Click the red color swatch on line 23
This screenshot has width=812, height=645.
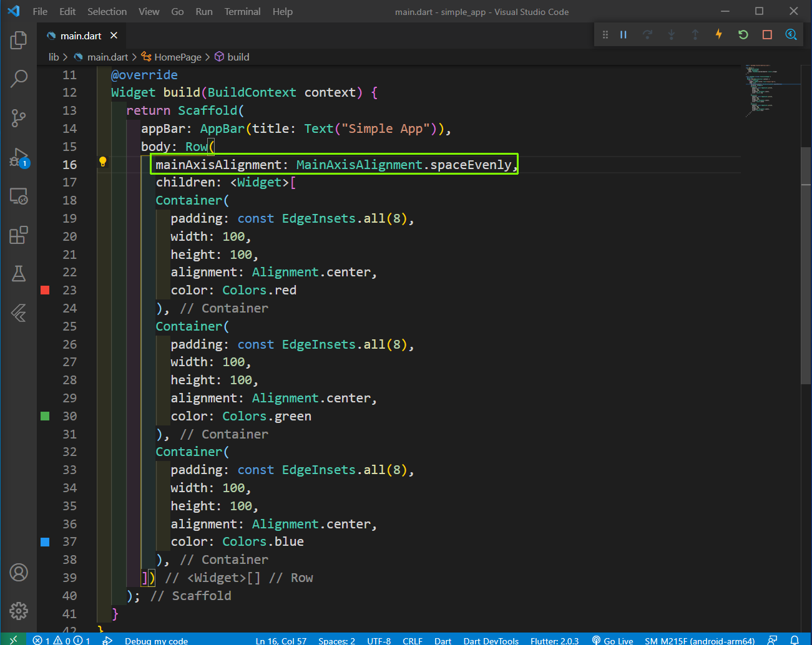[x=45, y=290]
